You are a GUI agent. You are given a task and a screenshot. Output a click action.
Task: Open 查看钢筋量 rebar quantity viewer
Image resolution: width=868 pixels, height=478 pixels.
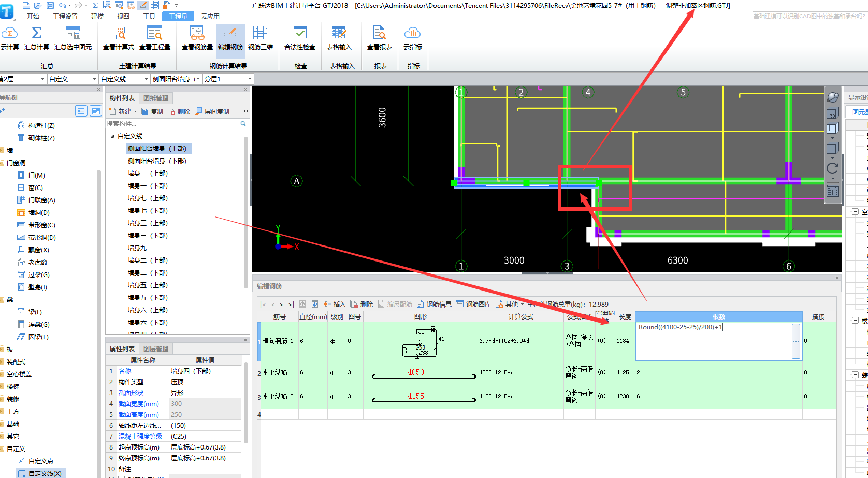click(x=197, y=38)
